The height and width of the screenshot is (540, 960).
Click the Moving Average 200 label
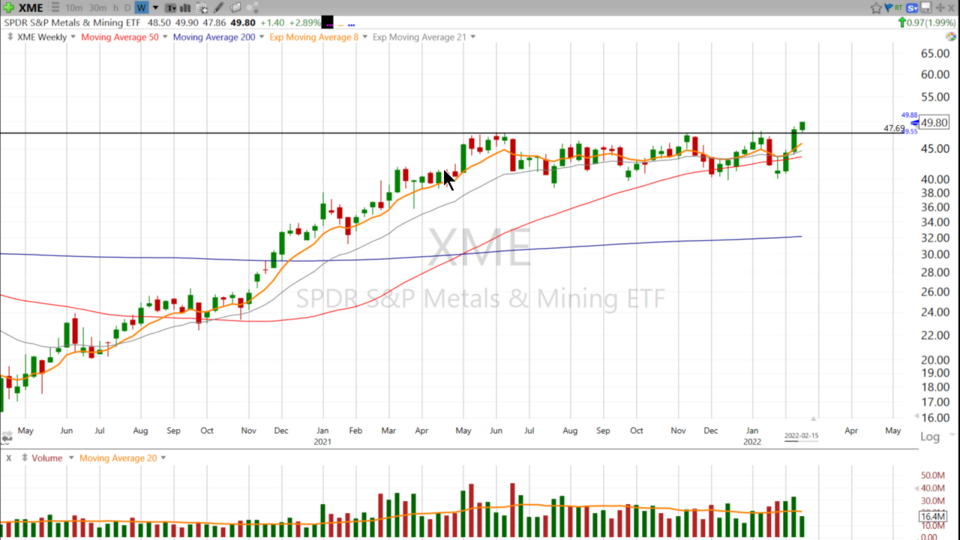[x=214, y=37]
